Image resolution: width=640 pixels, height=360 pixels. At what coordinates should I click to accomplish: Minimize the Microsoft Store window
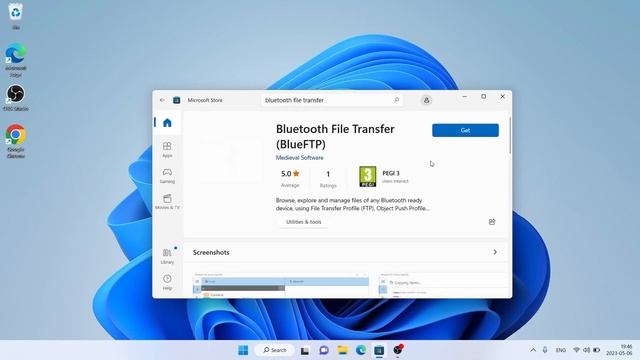click(464, 97)
